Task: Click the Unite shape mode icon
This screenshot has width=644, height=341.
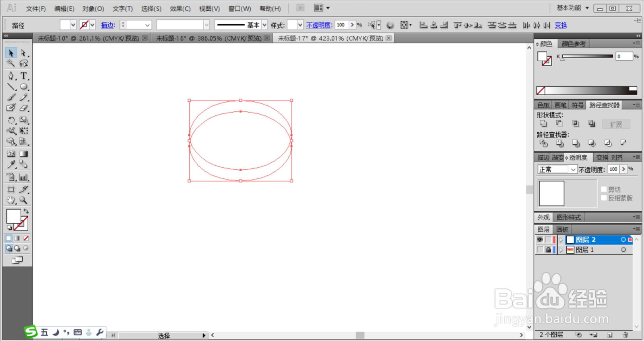Action: coord(543,123)
